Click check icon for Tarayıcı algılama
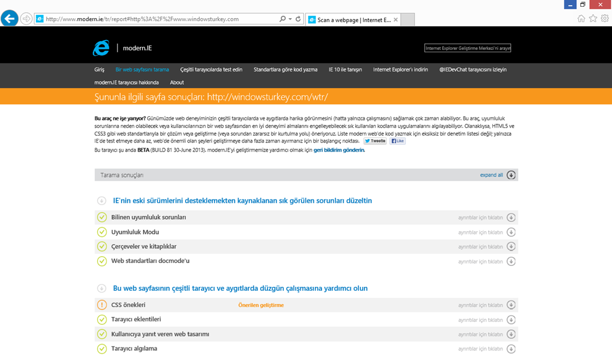The width and height of the screenshot is (612, 364). click(102, 348)
